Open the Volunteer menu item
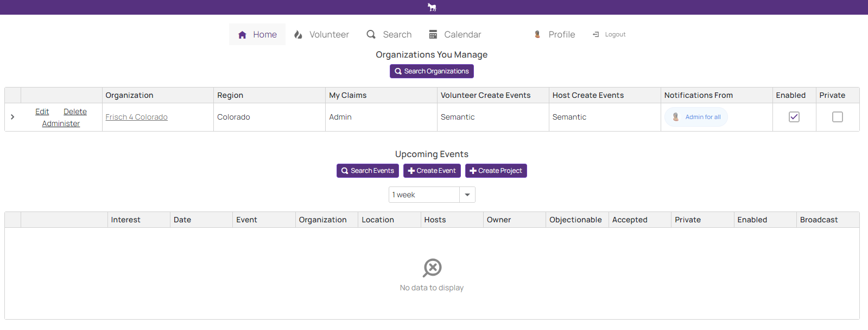The height and width of the screenshot is (330, 868). pos(329,34)
